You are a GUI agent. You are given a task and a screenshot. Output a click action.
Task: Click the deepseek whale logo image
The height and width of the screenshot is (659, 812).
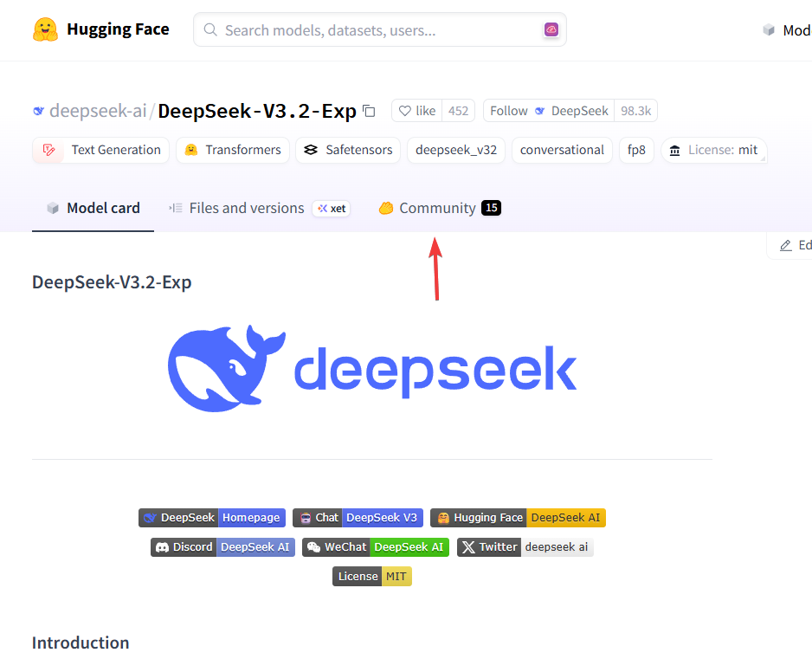pos(372,369)
